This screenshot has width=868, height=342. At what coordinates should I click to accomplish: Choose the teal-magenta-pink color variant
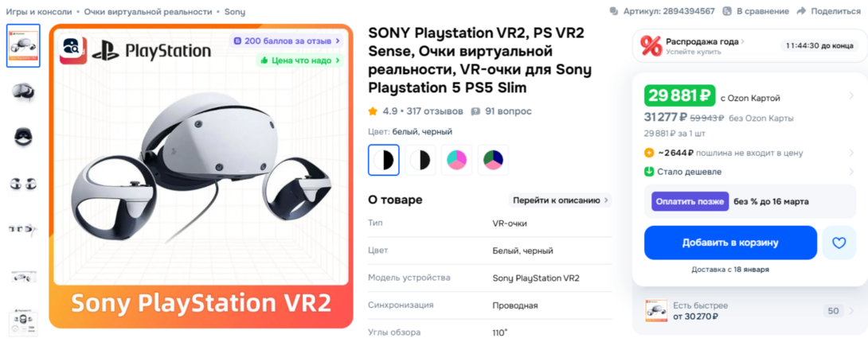coord(457,160)
